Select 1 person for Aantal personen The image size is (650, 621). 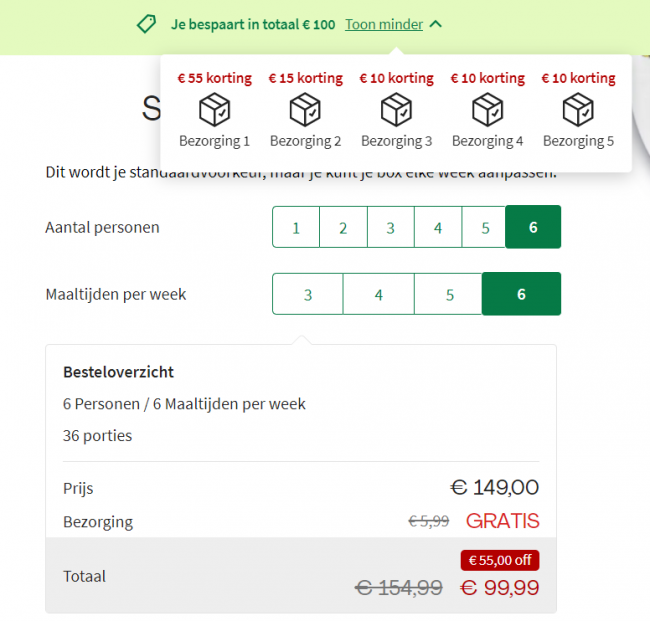click(296, 227)
